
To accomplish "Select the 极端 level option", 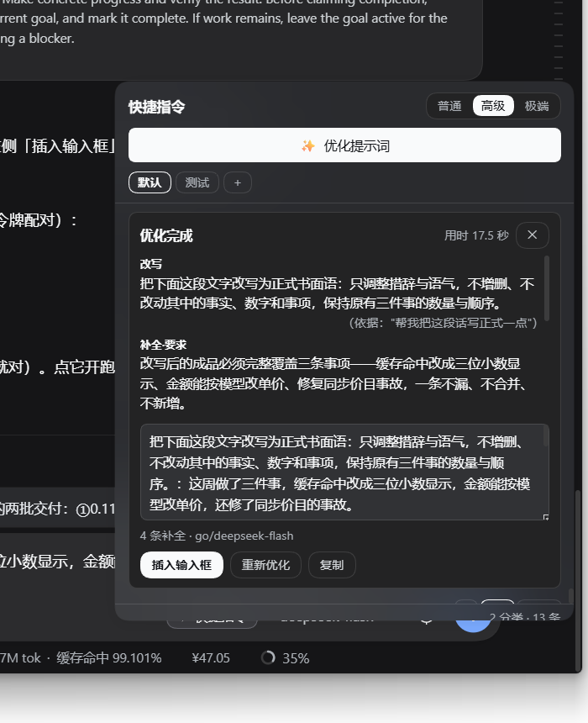I will pos(537,106).
